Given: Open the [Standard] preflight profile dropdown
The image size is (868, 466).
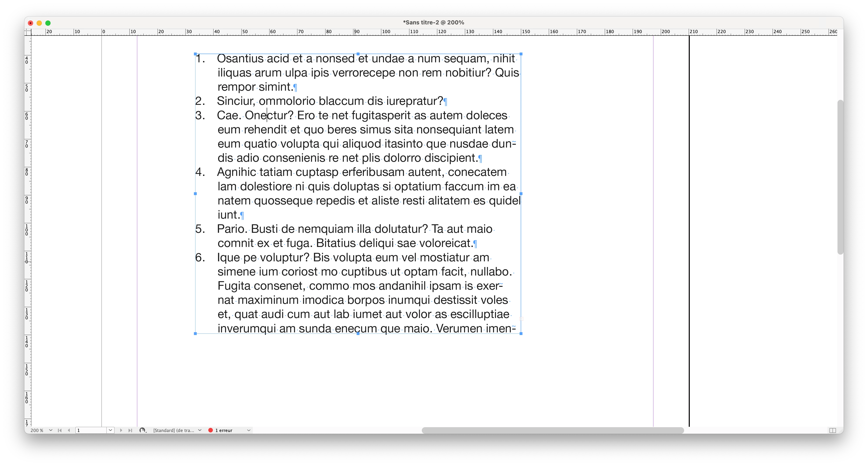Looking at the screenshot, I should point(200,430).
